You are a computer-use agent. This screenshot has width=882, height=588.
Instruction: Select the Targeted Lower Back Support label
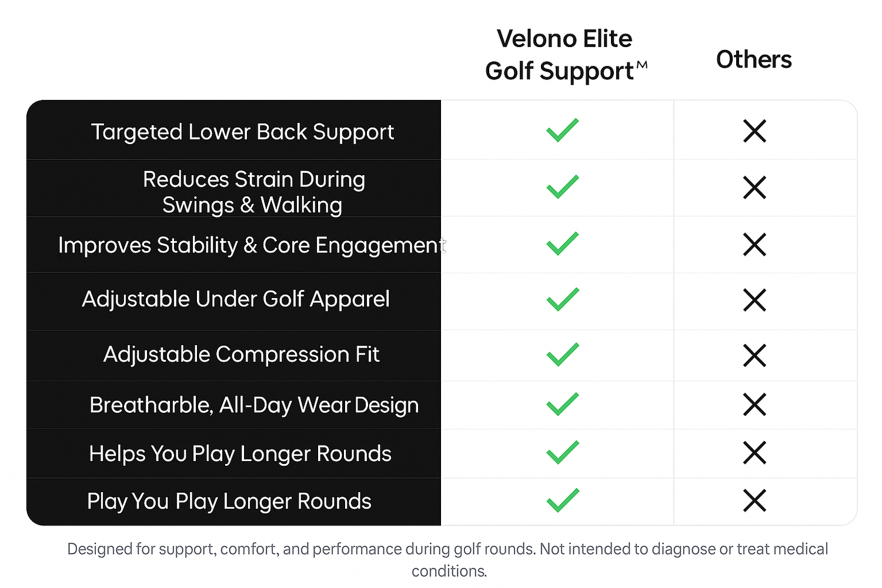tap(242, 132)
